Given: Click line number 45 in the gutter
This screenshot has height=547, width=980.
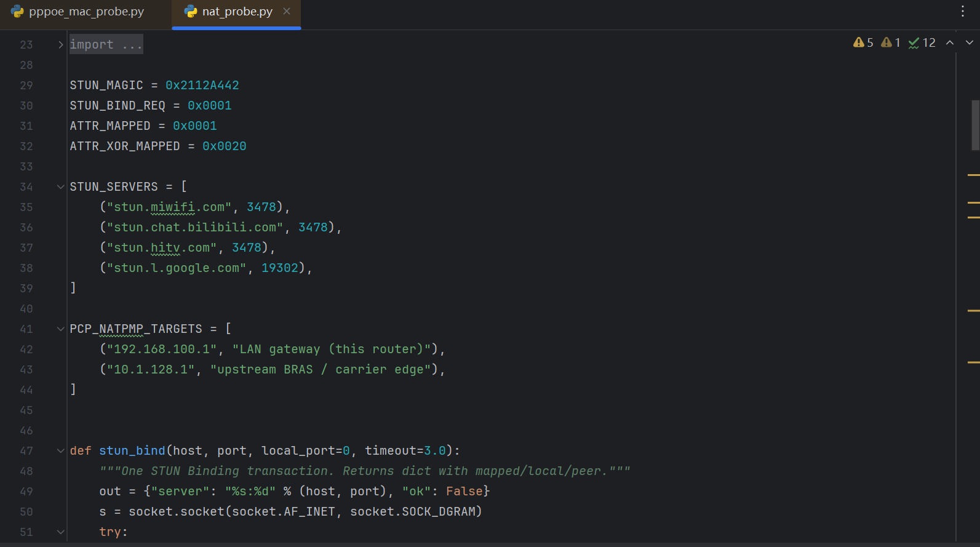Looking at the screenshot, I should 26,410.
